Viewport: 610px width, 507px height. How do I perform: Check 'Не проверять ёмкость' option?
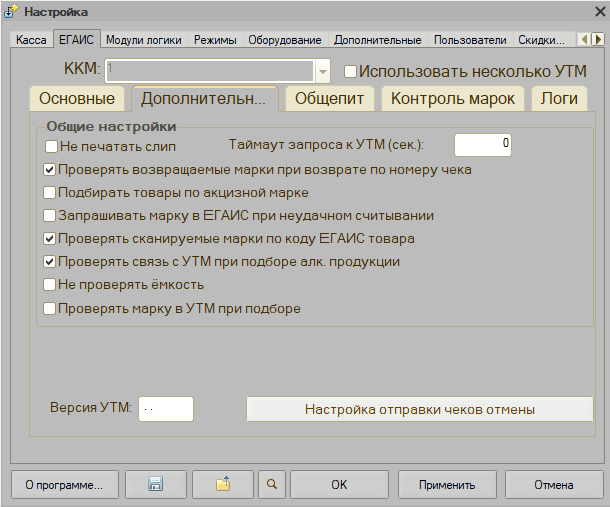50,285
